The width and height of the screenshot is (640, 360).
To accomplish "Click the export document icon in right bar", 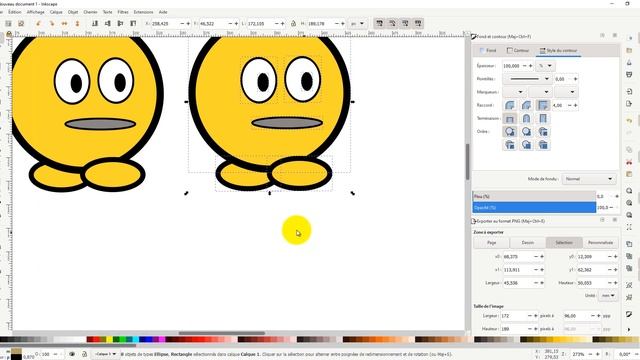I will [x=629, y=104].
